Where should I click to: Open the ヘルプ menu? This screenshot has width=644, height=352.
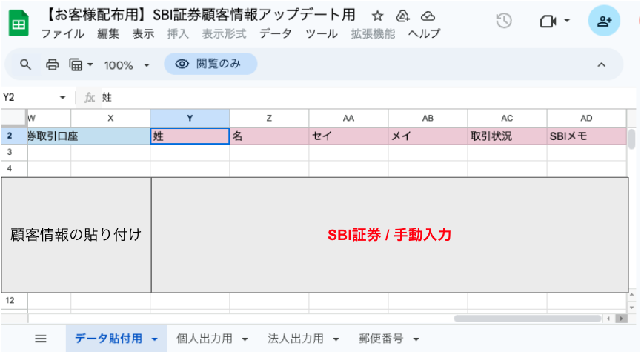point(424,33)
